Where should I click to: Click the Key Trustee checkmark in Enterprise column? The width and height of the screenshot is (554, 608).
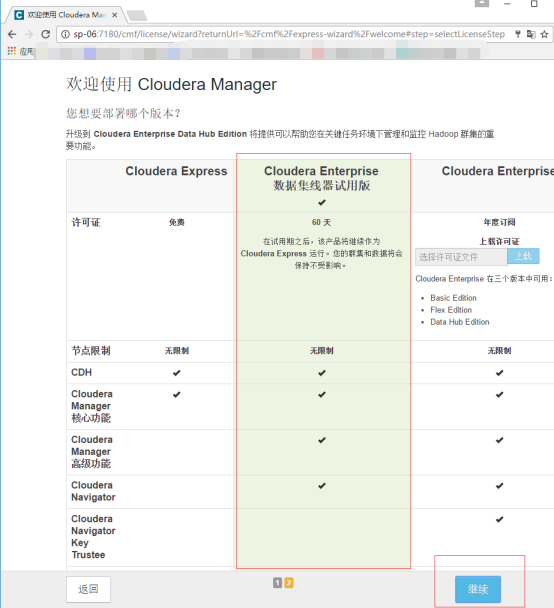tap(499, 520)
